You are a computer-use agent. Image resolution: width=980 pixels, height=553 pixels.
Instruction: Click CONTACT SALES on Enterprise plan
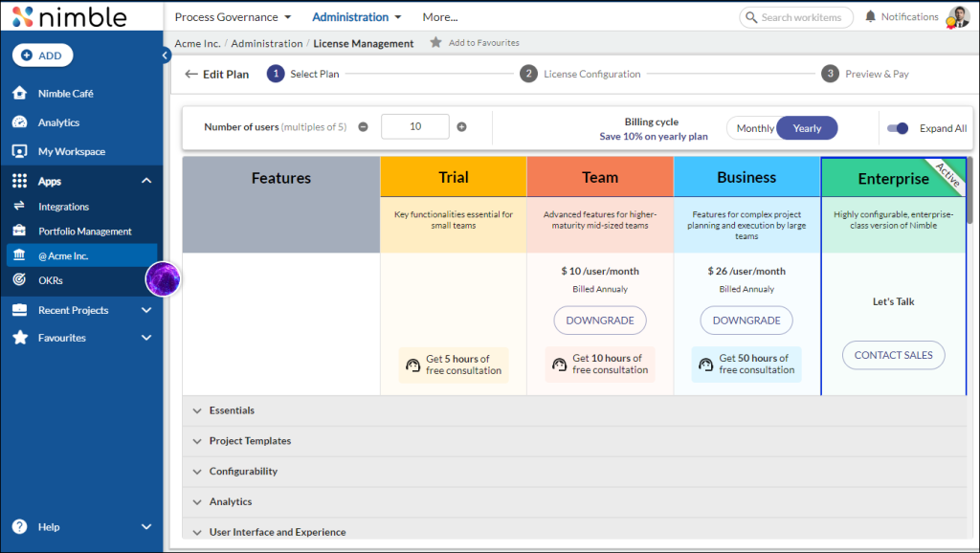point(893,355)
